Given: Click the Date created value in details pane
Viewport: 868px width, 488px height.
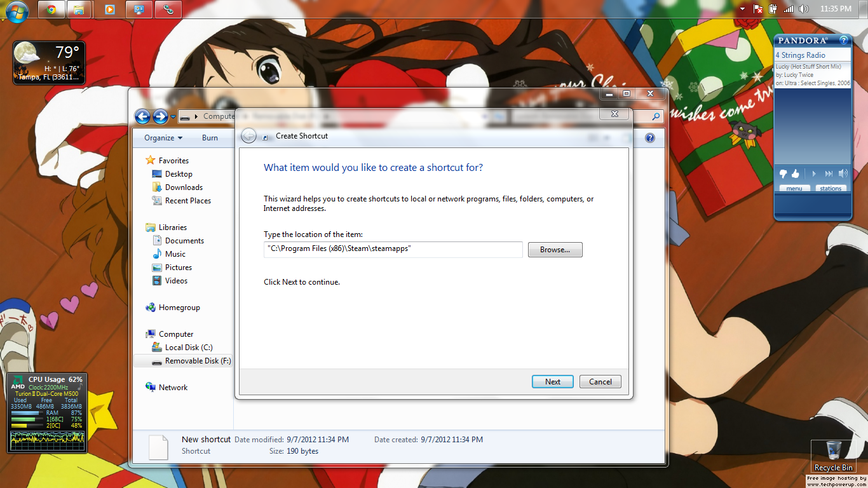Looking at the screenshot, I should click(452, 440).
